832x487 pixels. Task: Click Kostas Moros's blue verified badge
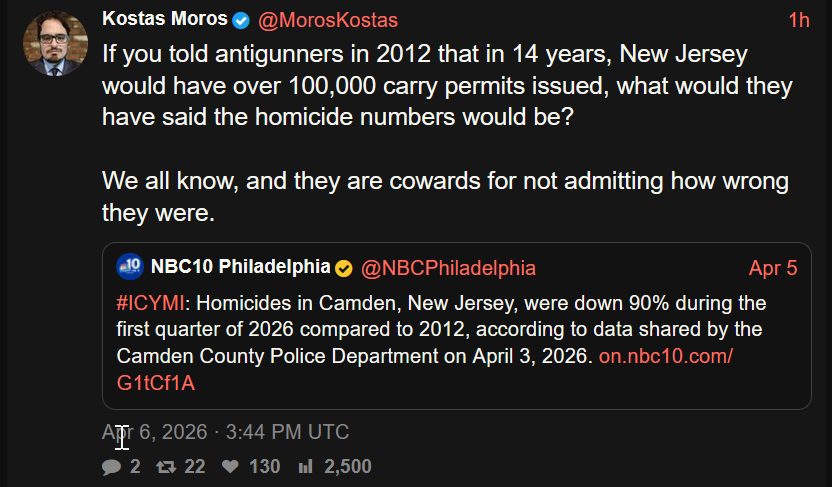pos(241,20)
